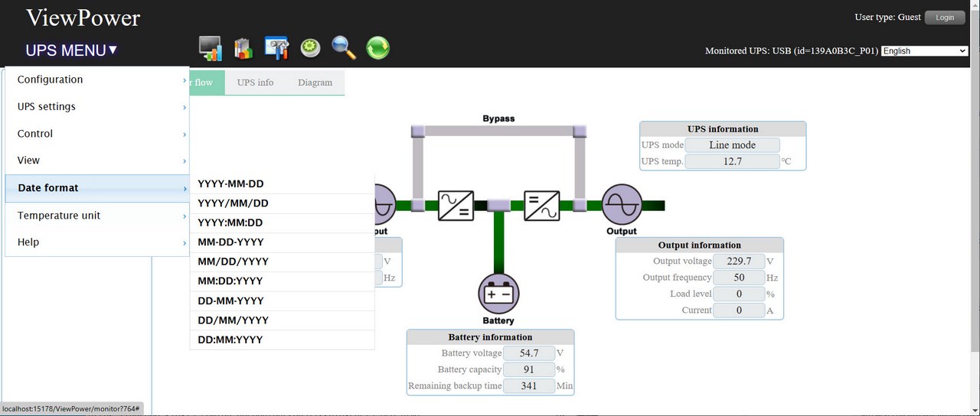Click the rectifier AC/DC converter icon in diagram

(456, 206)
